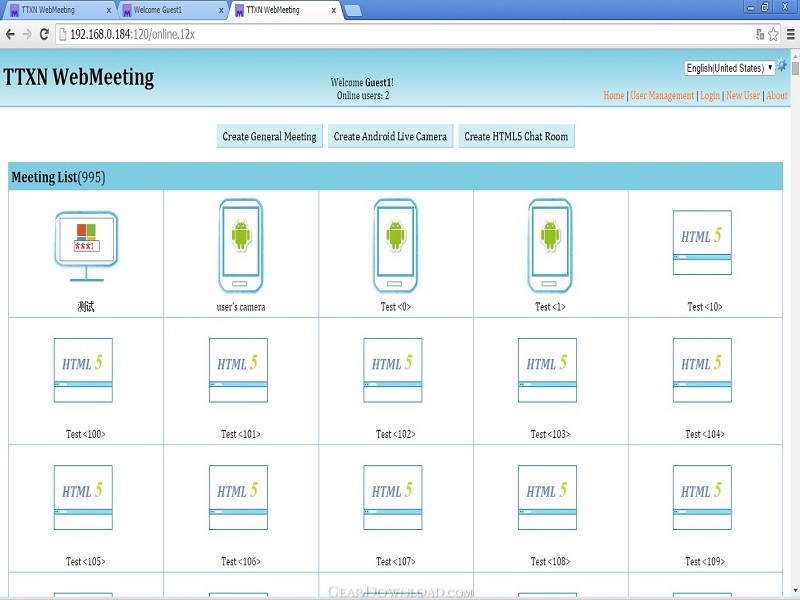Open the Test <104> HTML5 room icon

[702, 370]
